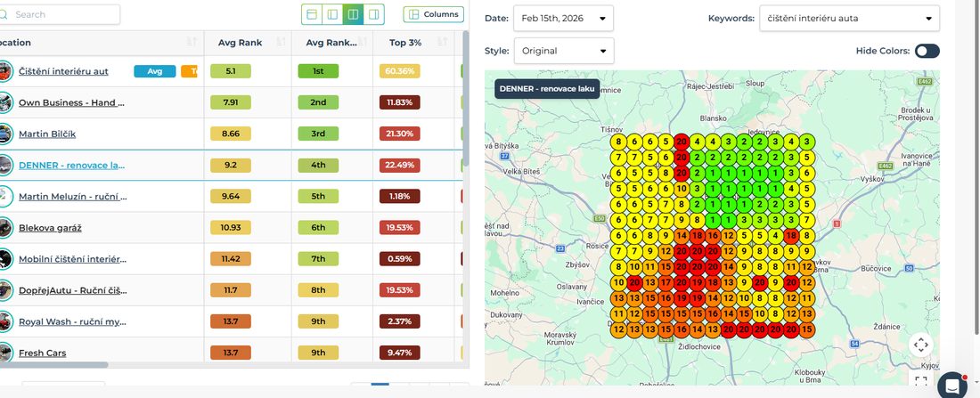Open the Blekova garáž location link
The height and width of the screenshot is (398, 980).
[x=50, y=227]
